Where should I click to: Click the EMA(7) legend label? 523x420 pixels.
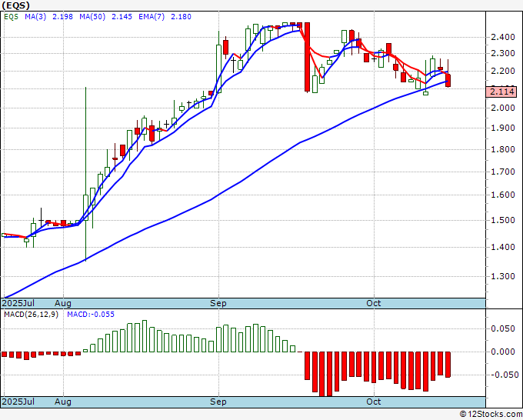152,17
